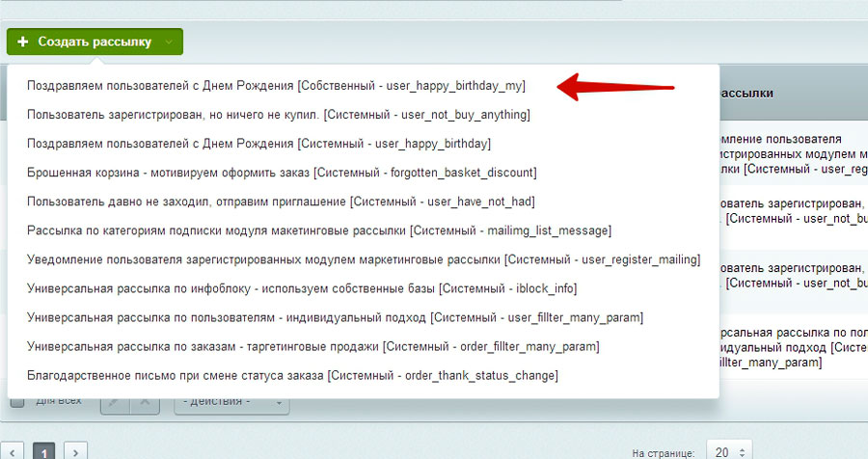Select the order_thank_status_change template

tap(292, 375)
